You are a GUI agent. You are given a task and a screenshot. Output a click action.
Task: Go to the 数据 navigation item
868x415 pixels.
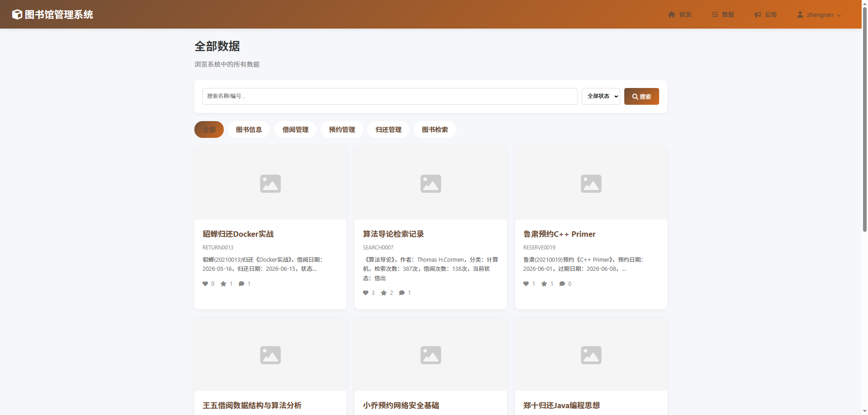click(723, 15)
